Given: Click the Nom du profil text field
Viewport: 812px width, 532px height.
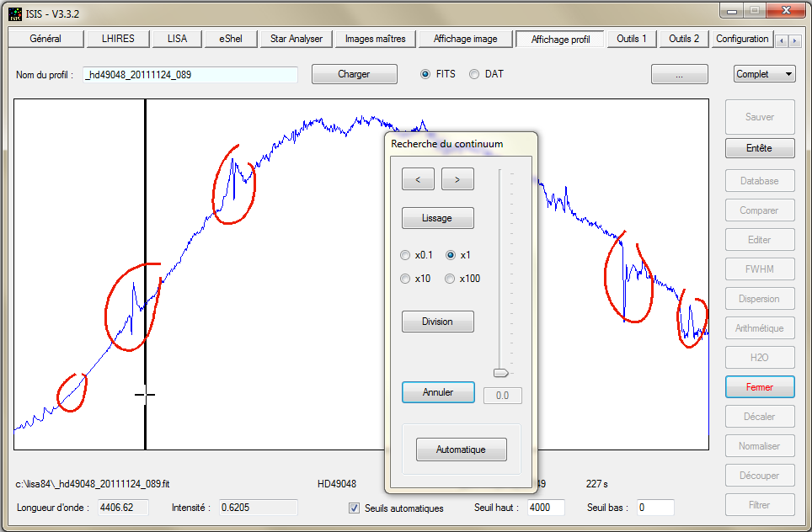Looking at the screenshot, I should point(190,75).
